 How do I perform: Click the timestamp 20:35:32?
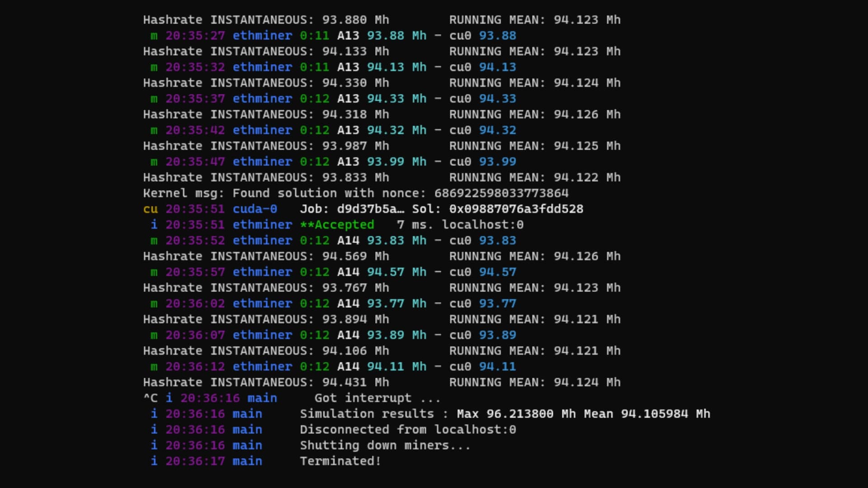click(195, 67)
